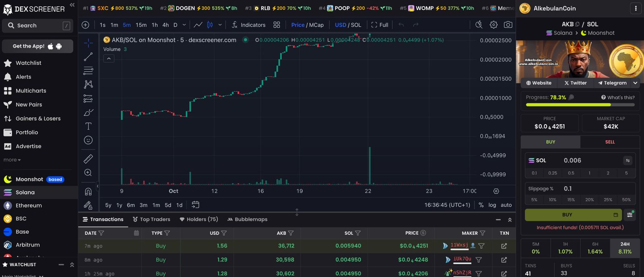
Task: Open New Pairs in sidebar
Action: pos(29,104)
